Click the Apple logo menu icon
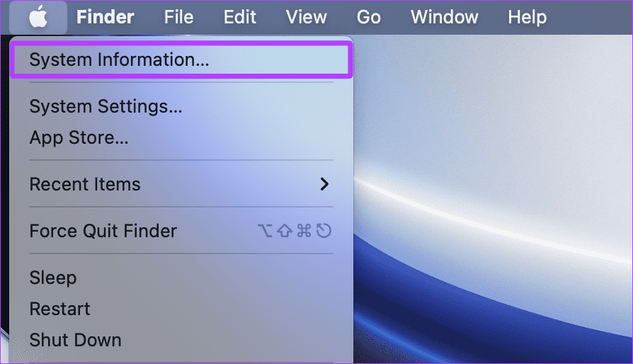Image resolution: width=633 pixels, height=364 pixels. (x=38, y=18)
